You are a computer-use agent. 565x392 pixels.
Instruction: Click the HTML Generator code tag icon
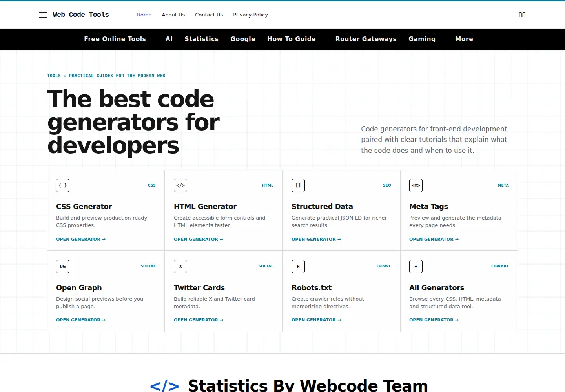click(x=180, y=185)
